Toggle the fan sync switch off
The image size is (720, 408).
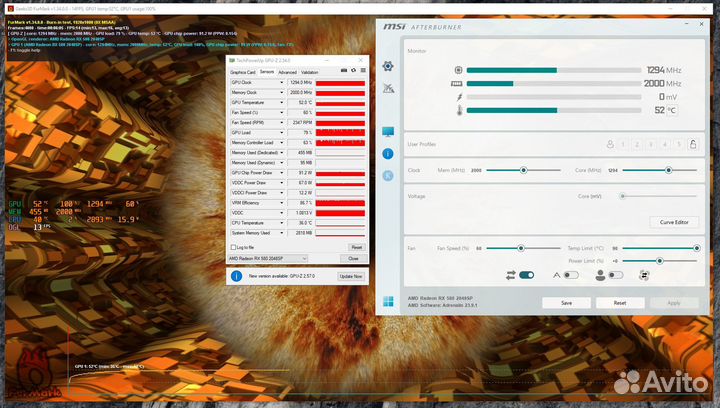point(527,275)
